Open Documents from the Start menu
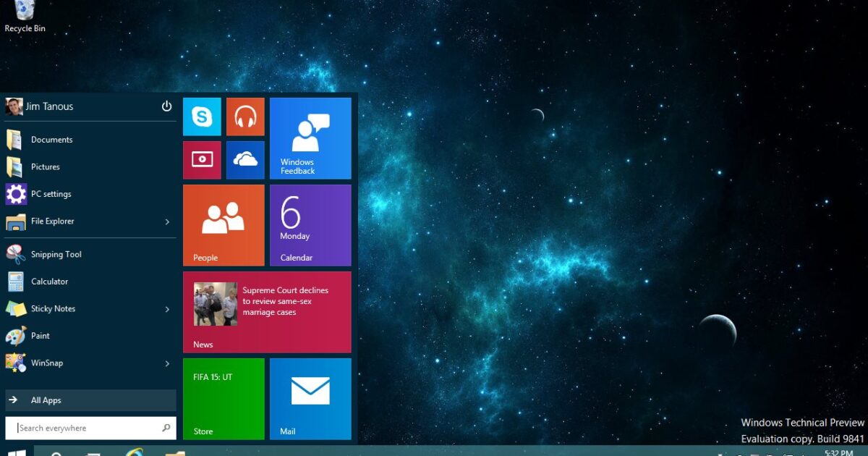 90,140
